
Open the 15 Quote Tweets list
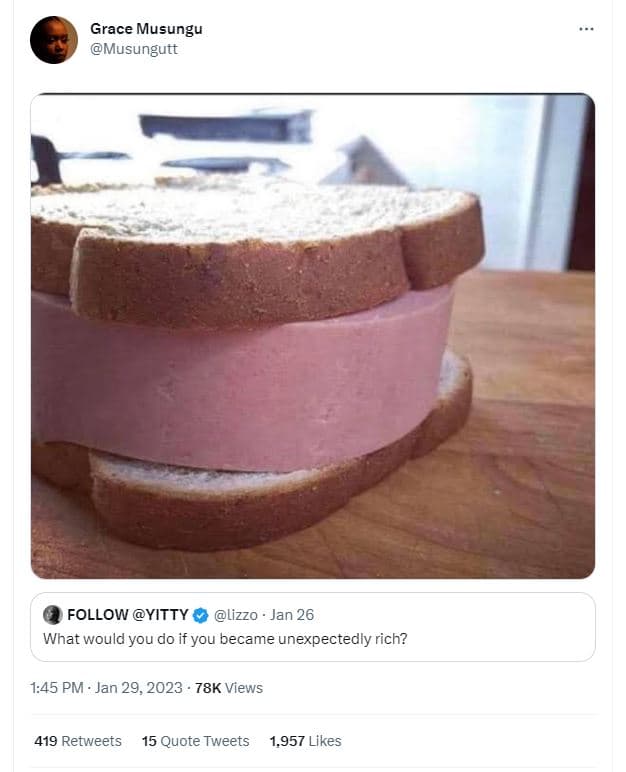(196, 741)
